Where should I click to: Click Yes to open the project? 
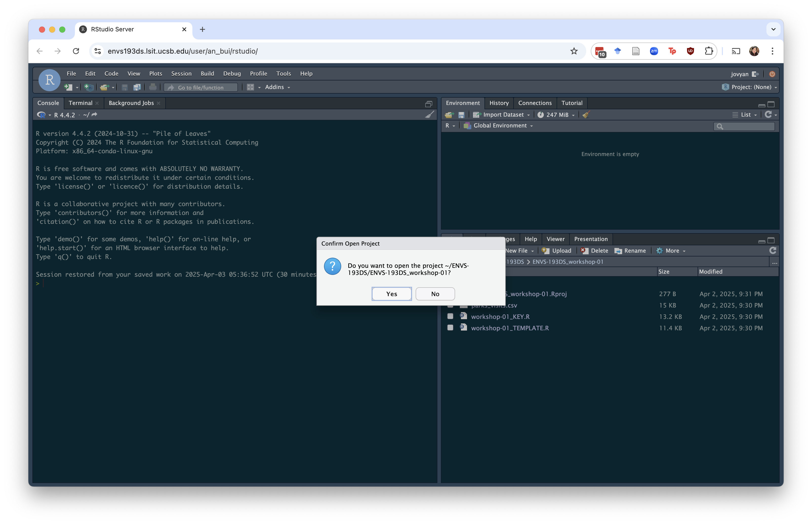point(392,294)
